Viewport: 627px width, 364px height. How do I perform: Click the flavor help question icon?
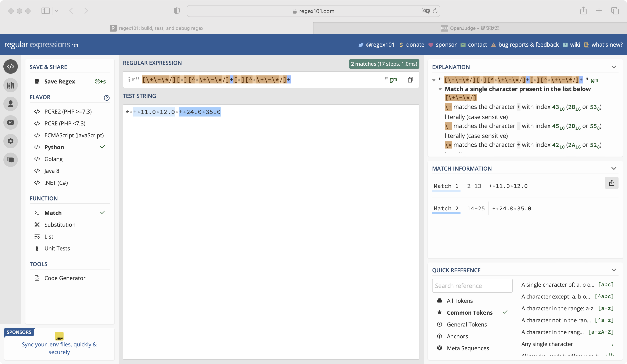click(x=107, y=98)
